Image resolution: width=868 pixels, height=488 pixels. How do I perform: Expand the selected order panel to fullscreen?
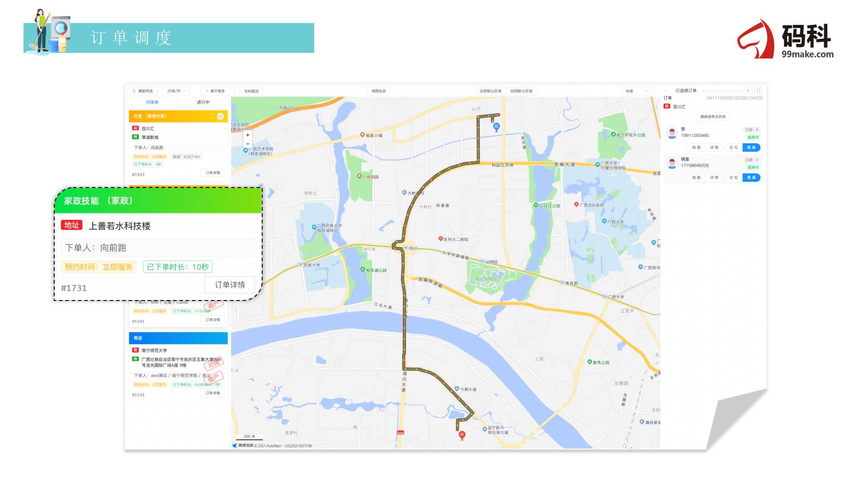click(x=759, y=90)
